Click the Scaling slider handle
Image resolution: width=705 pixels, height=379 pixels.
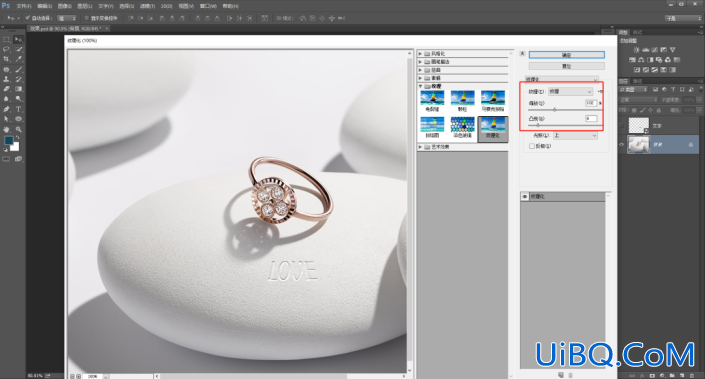tap(554, 110)
